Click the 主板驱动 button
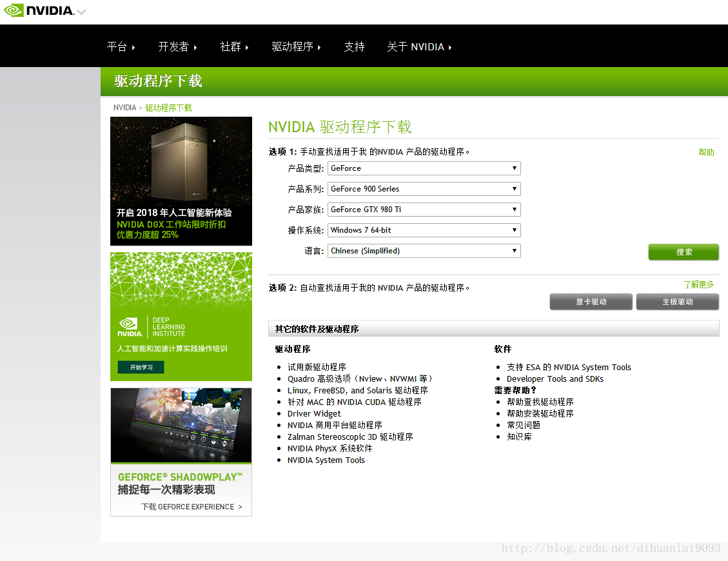This screenshot has width=728, height=561. click(678, 302)
